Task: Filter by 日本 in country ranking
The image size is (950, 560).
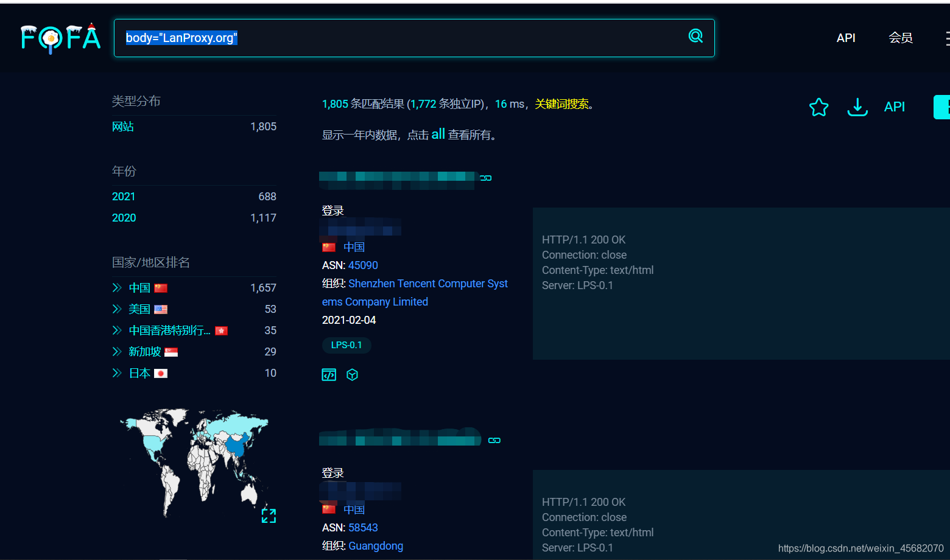Action: [x=139, y=373]
